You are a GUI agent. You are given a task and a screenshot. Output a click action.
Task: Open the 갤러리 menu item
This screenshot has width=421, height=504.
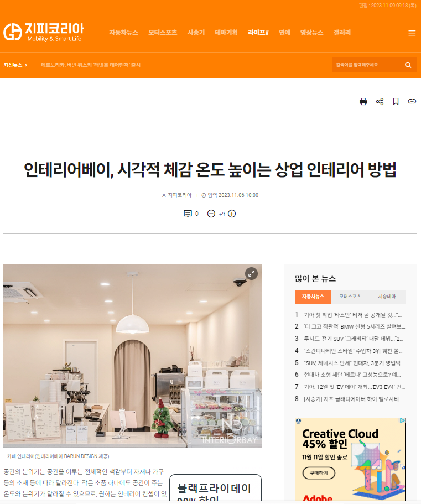[x=342, y=33]
